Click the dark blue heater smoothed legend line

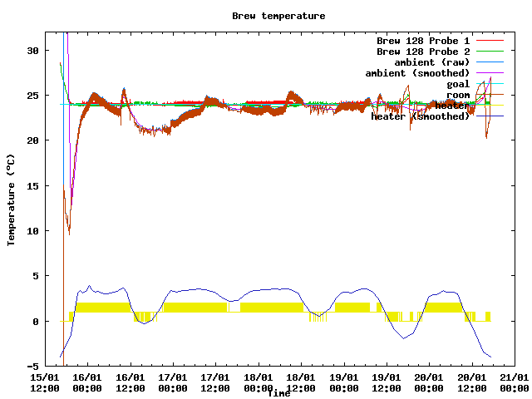[490, 116]
